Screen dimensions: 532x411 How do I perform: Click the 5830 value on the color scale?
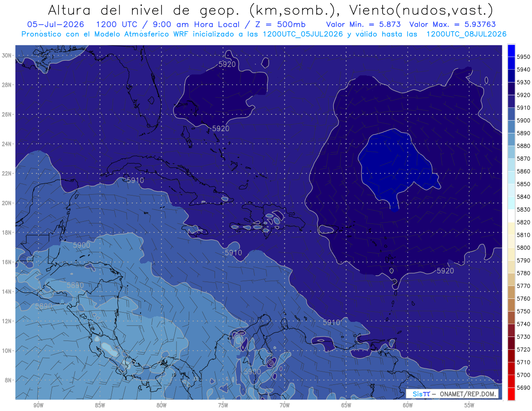524,209
